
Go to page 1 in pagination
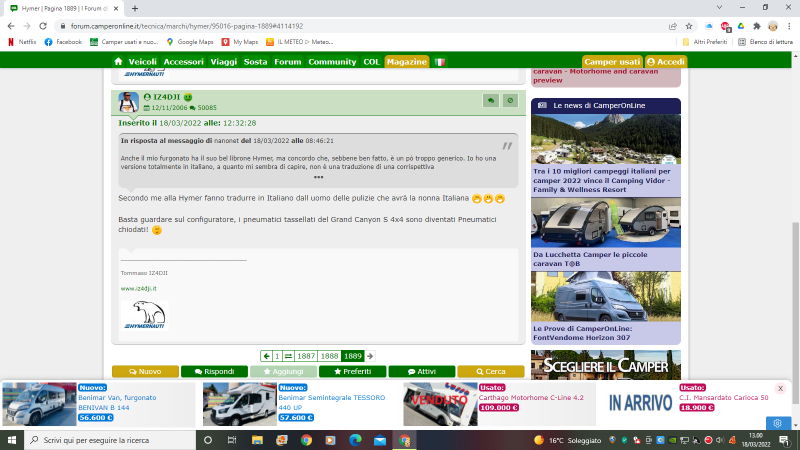coord(277,356)
